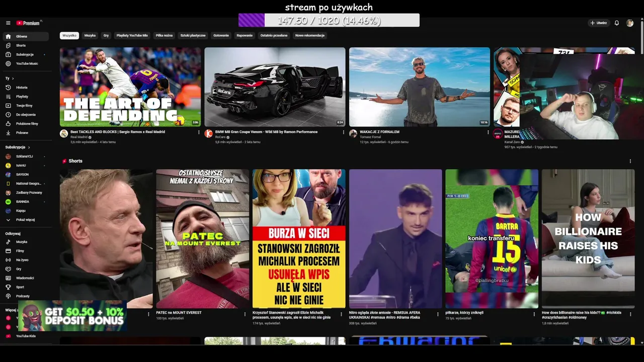Open Pobrane downloads icon

8,133
